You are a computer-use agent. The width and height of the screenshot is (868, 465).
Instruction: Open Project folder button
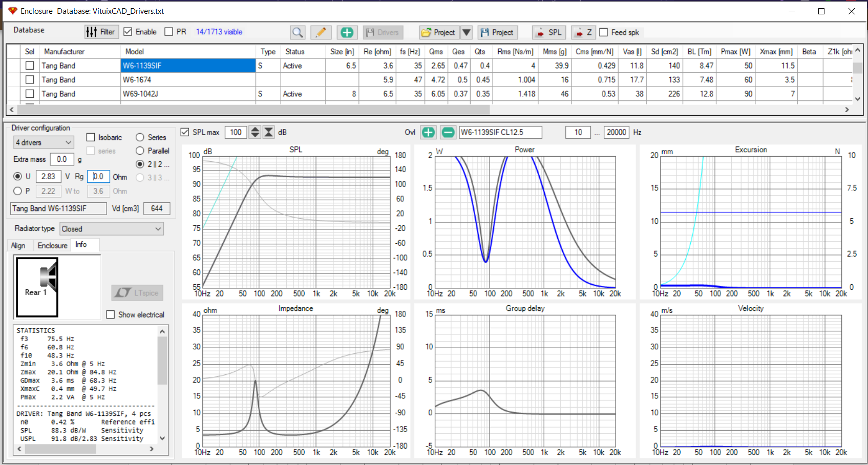pos(439,32)
